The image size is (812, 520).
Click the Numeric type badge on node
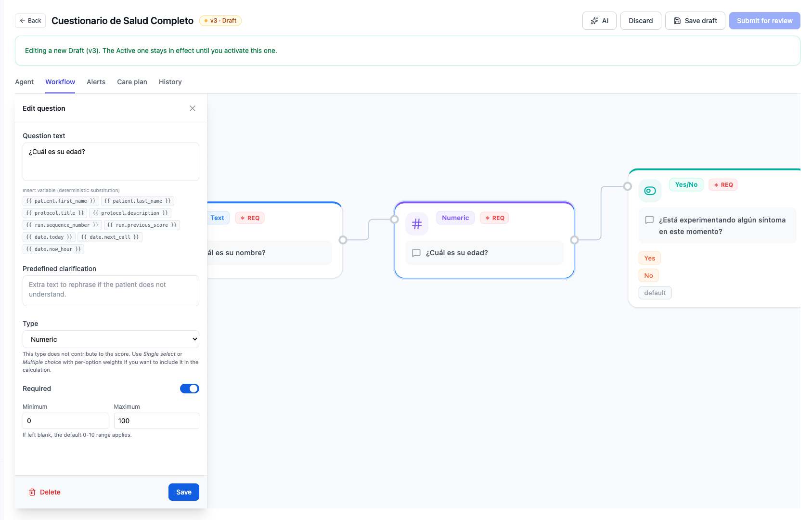[x=455, y=218]
